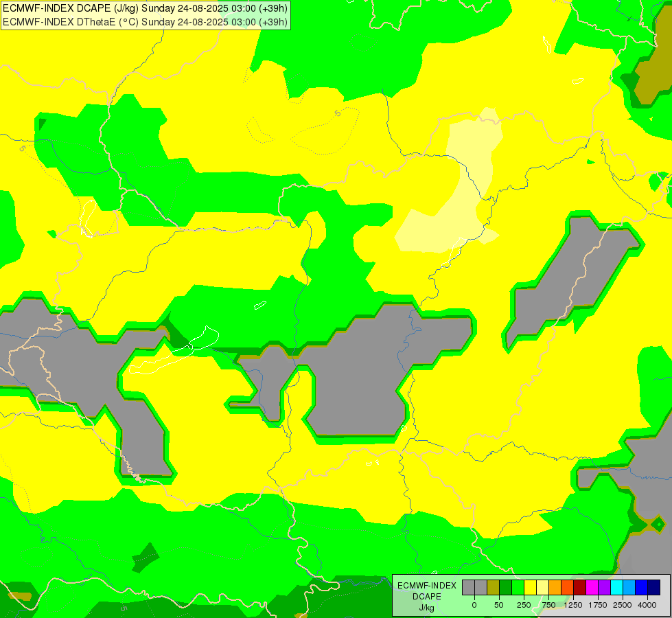Click the legend tick label 2500
The width and height of the screenshot is (672, 618).
pyautogui.click(x=623, y=605)
